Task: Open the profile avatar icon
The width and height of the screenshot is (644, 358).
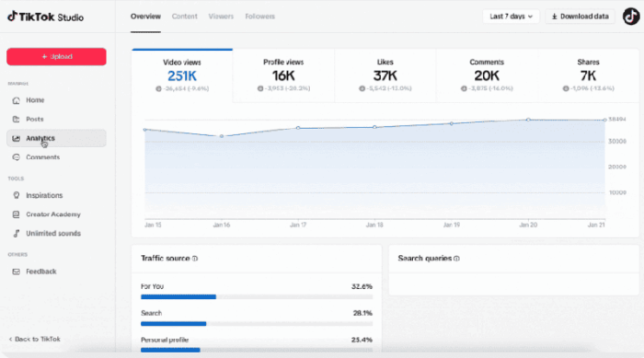Action: pos(631,17)
